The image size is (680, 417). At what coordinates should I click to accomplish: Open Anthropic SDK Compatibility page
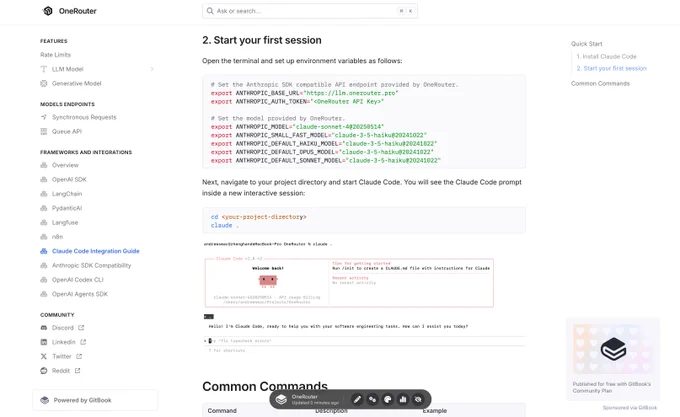point(92,265)
